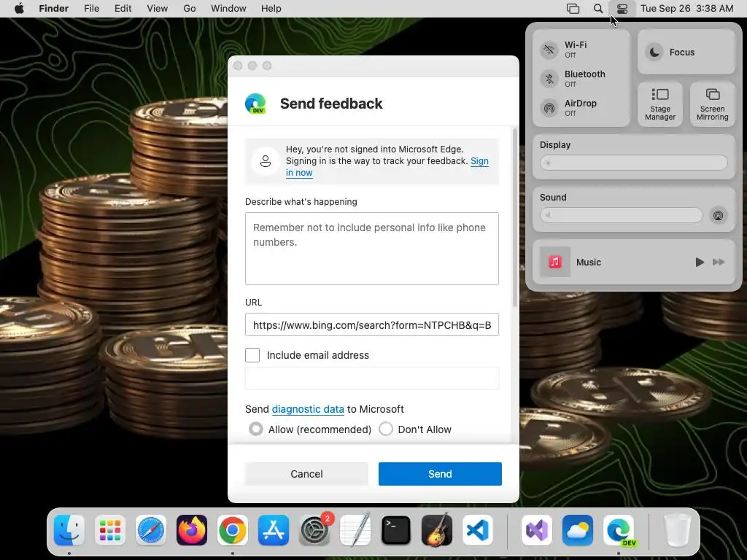Open the File menu
Viewport: 747px width, 560px height.
[91, 9]
